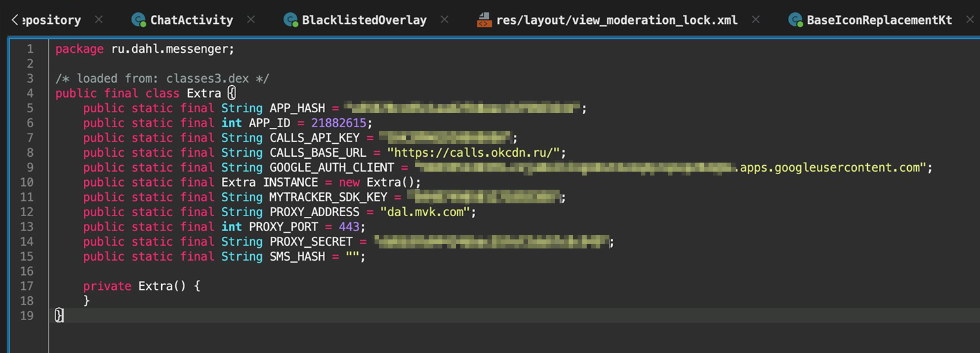The width and height of the screenshot is (980, 353).
Task: Click the Extra class name in declaration
Action: pos(204,93)
